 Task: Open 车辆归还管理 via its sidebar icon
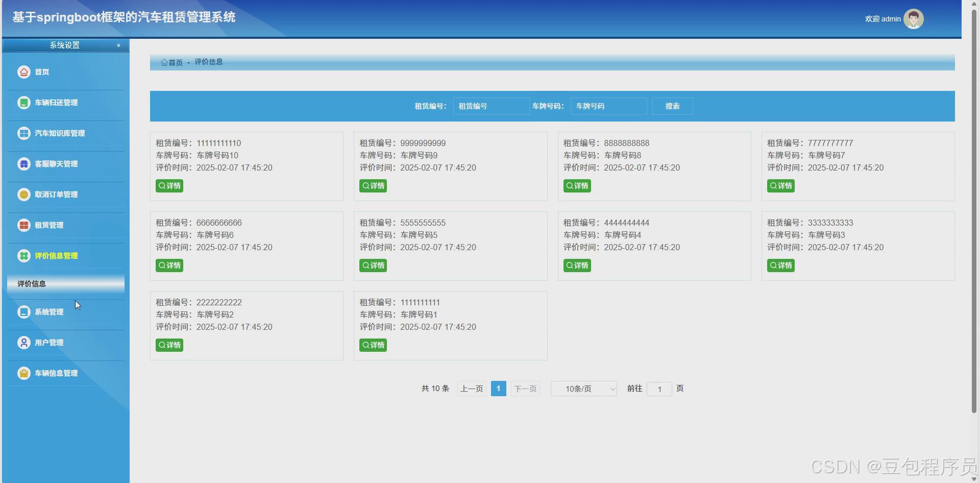tap(23, 102)
